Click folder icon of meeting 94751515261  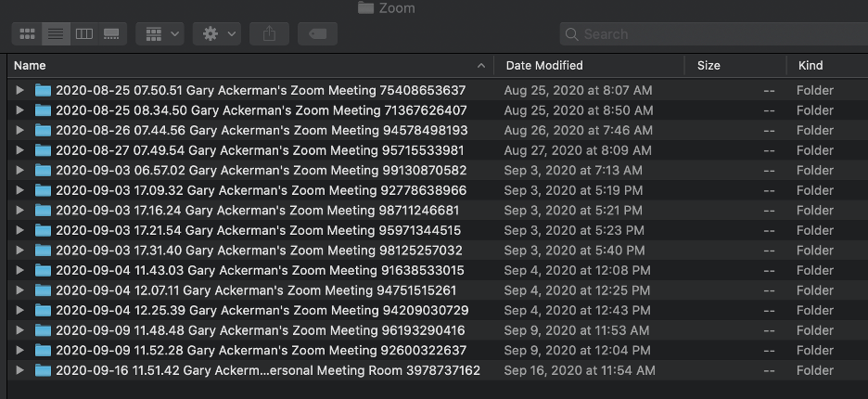click(43, 290)
